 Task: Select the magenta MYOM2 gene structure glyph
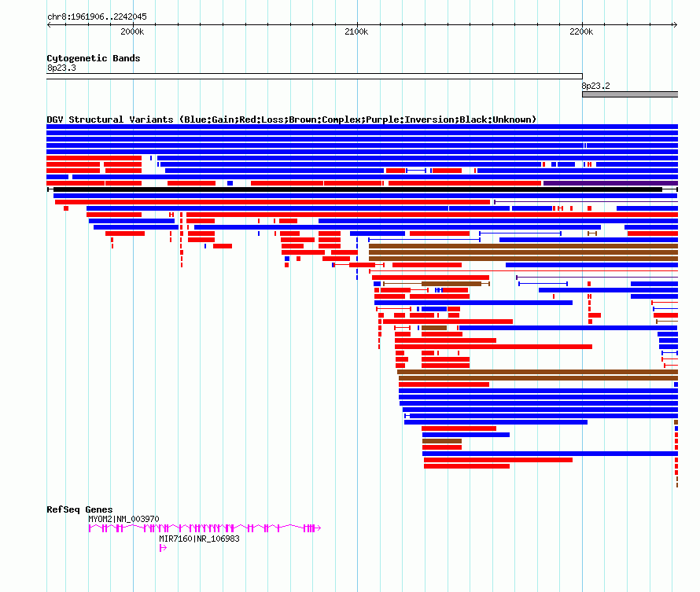point(205,528)
